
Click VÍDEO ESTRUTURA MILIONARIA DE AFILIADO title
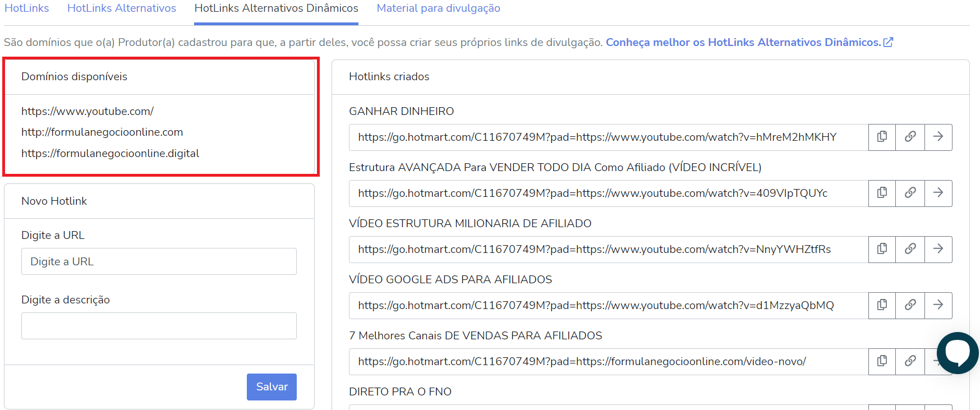470,223
